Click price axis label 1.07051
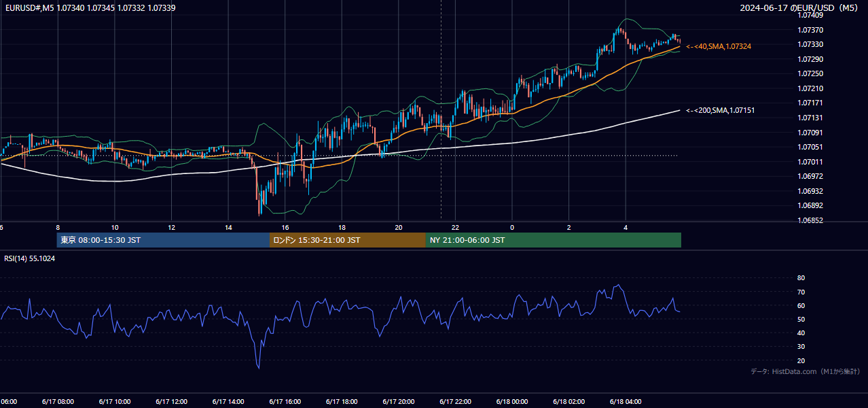Screen dimensions: 868x408 tap(810, 147)
